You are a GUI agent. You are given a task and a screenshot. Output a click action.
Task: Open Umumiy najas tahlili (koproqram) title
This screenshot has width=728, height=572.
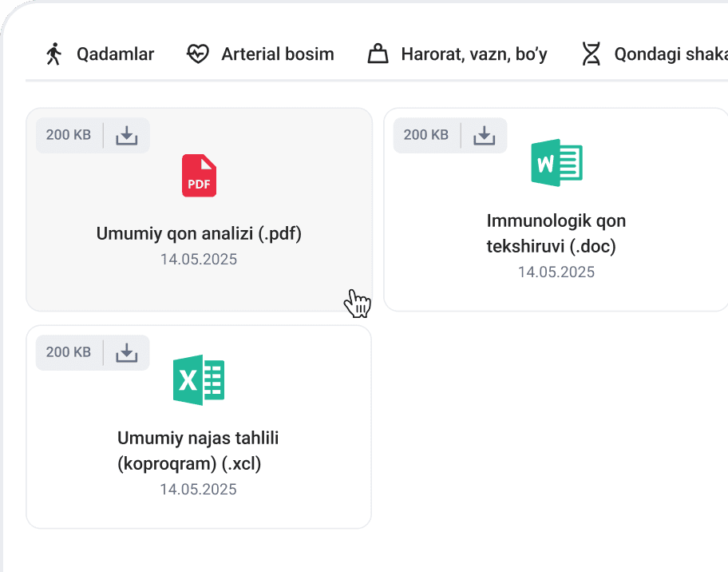pyautogui.click(x=198, y=451)
